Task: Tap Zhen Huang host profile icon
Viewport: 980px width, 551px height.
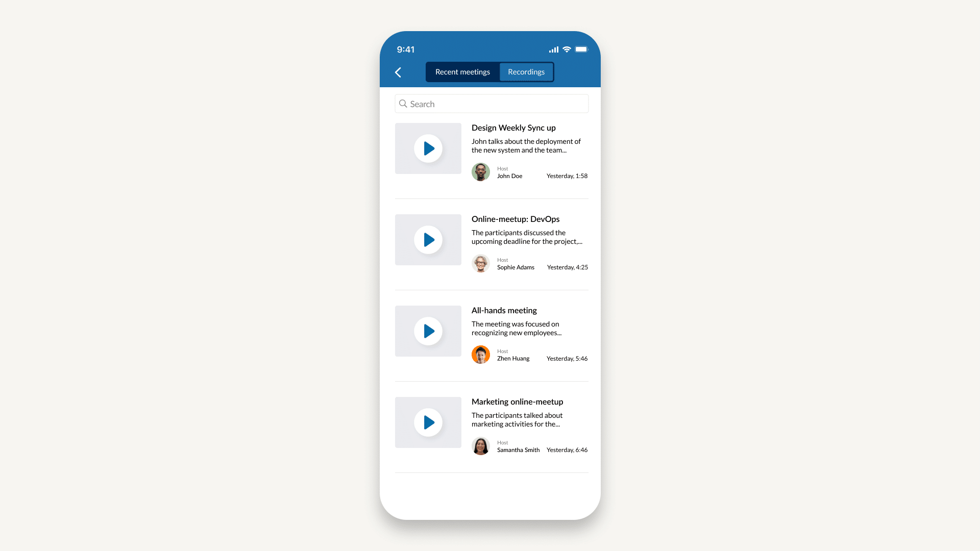Action: (481, 355)
